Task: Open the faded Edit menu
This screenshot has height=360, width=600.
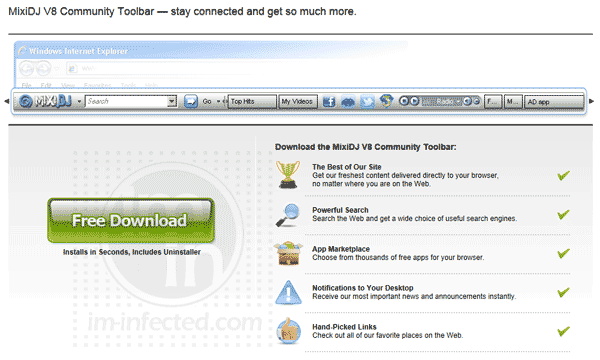Action: coord(46,85)
